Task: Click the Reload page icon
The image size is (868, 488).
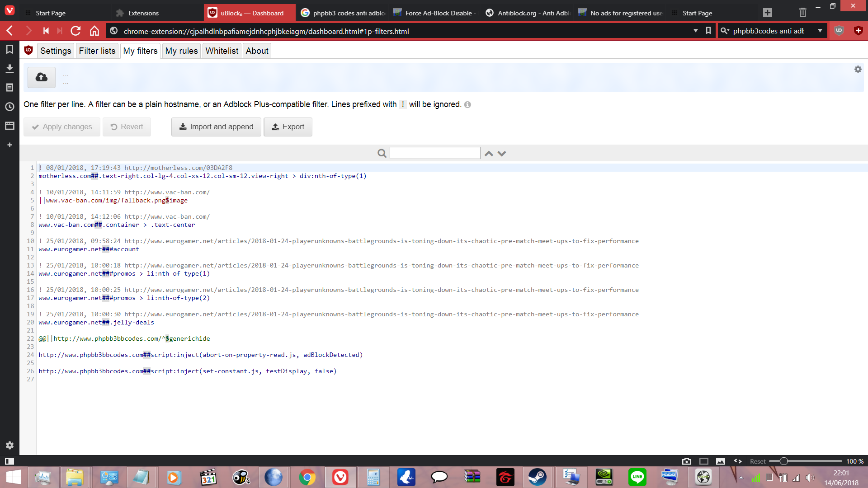Action: point(75,31)
